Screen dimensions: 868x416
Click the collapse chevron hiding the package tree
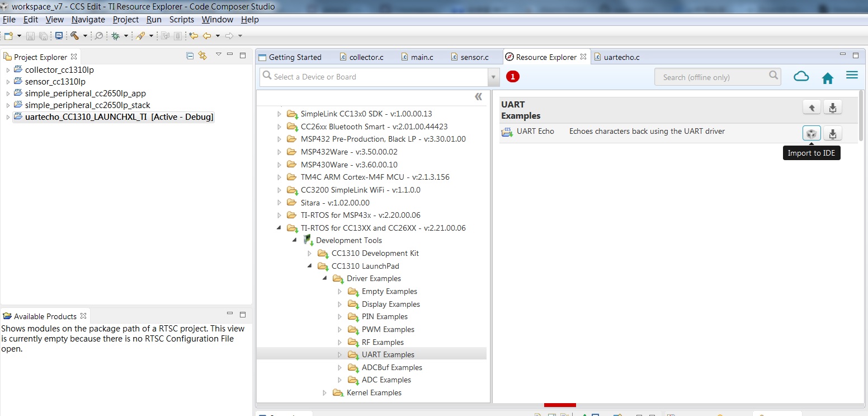(479, 96)
